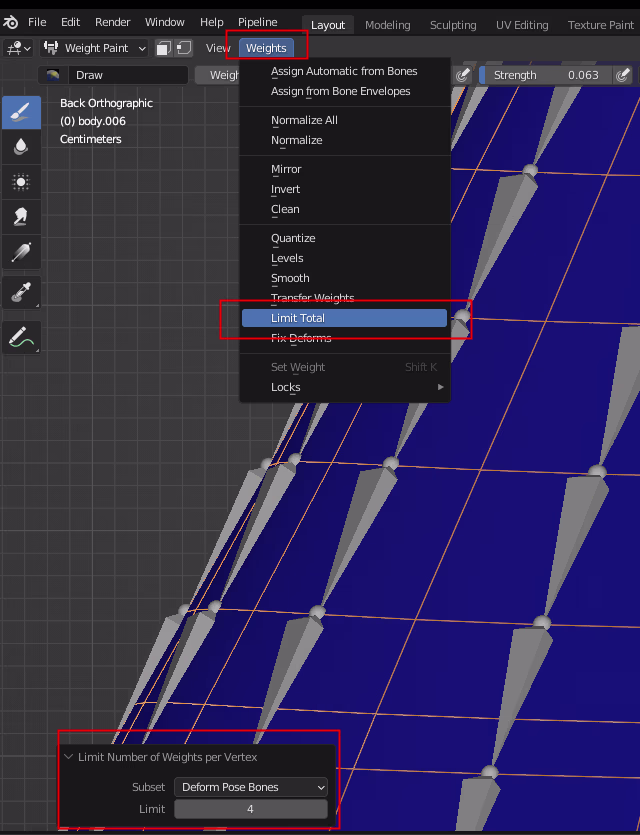Click the Centimeters units label

91,140
